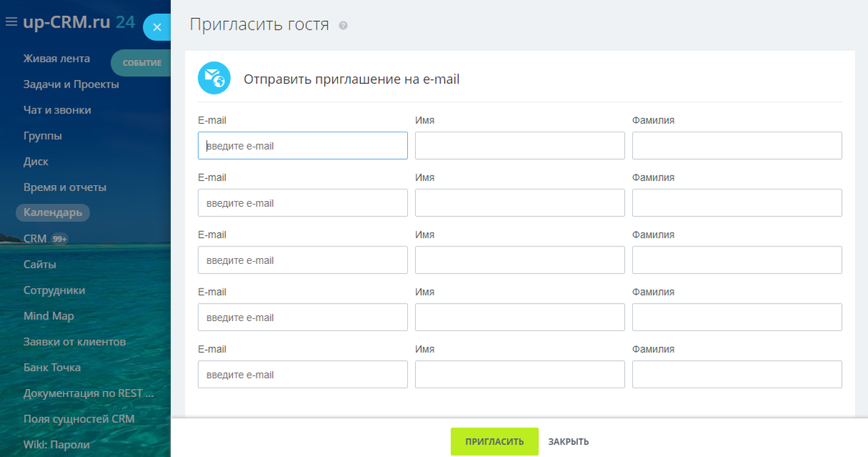This screenshot has width=868, height=457.
Task: Click the second row Имя field
Action: (520, 202)
